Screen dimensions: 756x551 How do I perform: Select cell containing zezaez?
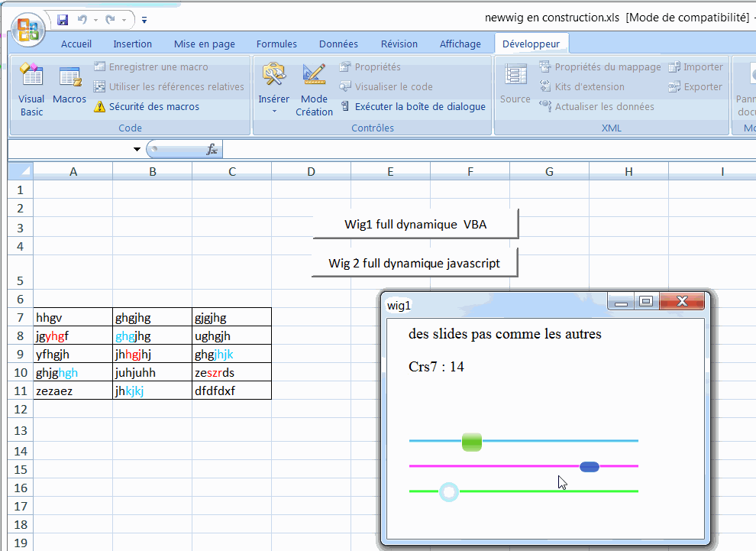click(x=73, y=391)
